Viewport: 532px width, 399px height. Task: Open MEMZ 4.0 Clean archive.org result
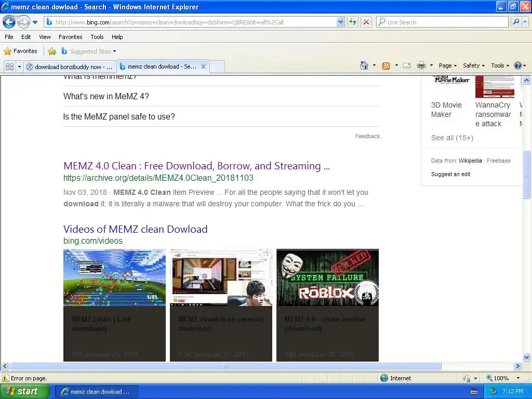(x=196, y=166)
